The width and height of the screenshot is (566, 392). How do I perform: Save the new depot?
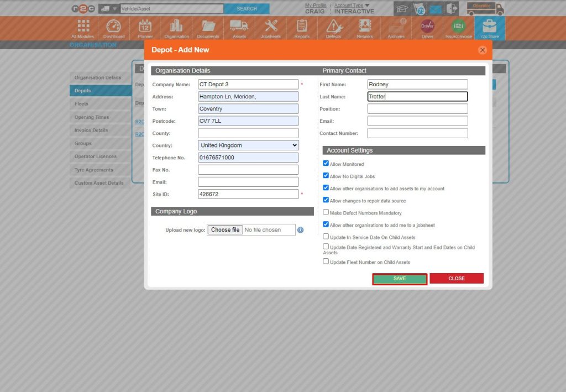click(x=399, y=278)
